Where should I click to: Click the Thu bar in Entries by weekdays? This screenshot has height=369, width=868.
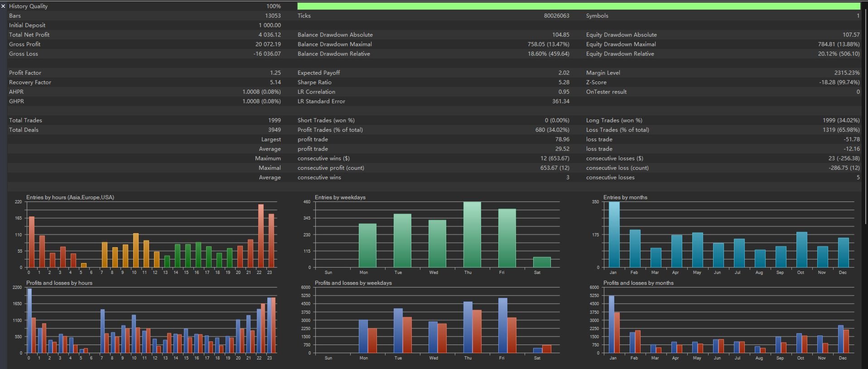point(472,235)
